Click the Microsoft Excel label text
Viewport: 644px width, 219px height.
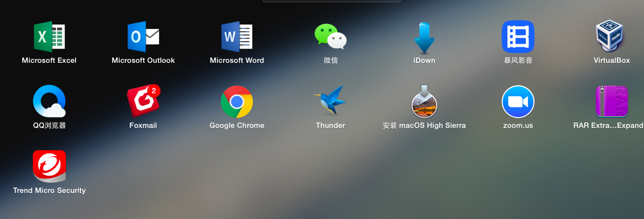coord(49,61)
